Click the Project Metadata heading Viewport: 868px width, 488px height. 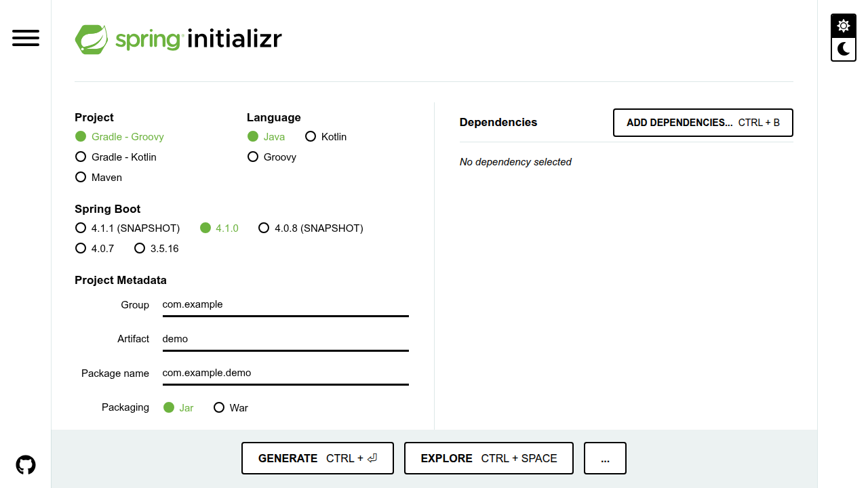point(121,280)
